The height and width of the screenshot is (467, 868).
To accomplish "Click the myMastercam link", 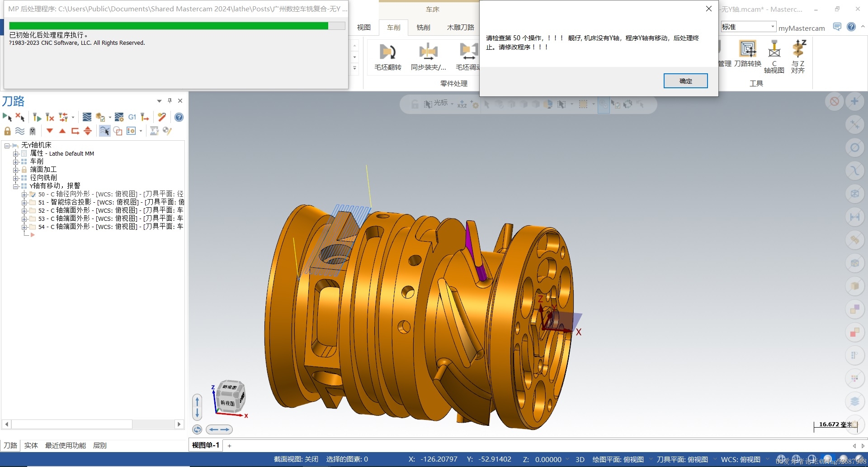I will (802, 28).
